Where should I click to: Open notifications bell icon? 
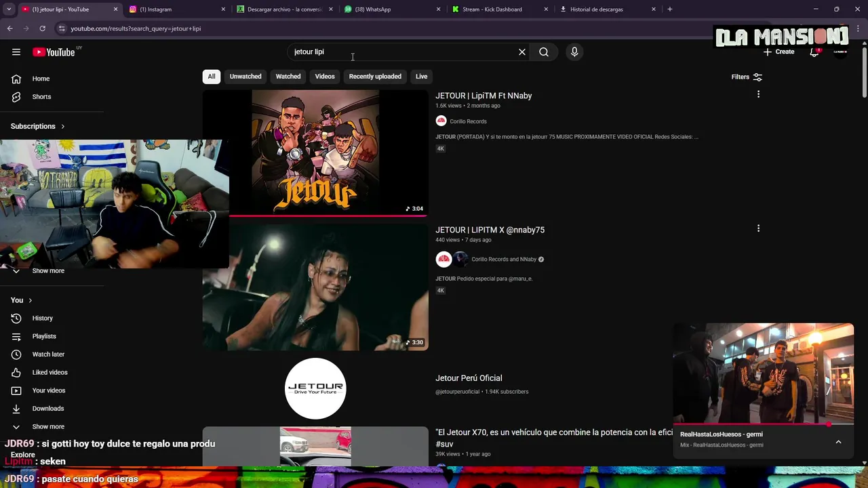click(814, 52)
